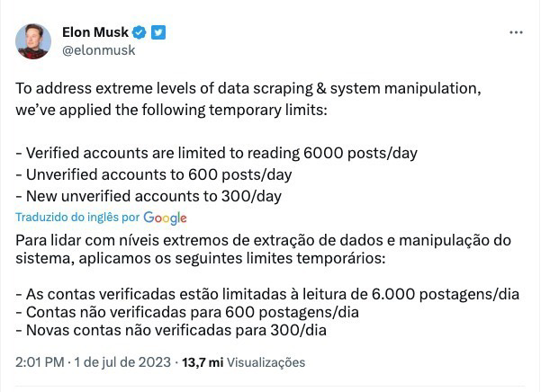Click the Visualizações label
Image resolution: width=541 pixels, height=392 pixels.
[266, 362]
